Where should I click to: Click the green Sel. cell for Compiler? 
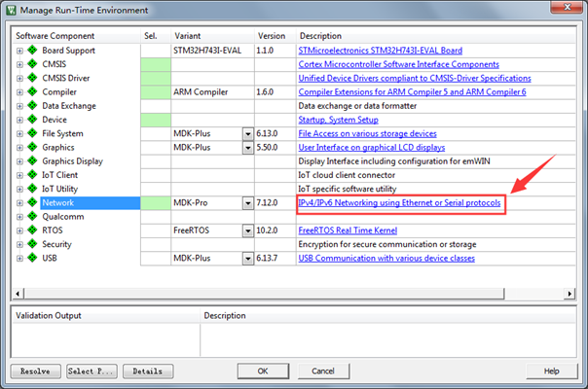(156, 91)
